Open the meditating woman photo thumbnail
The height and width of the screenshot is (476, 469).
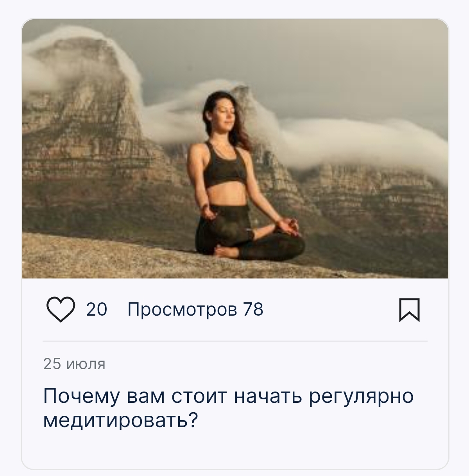pos(235,149)
